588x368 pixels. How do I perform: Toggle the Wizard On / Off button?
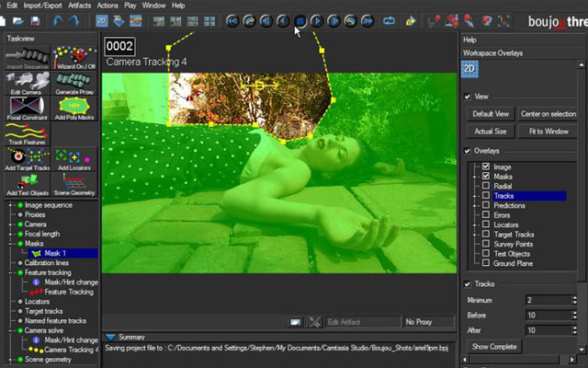point(74,58)
